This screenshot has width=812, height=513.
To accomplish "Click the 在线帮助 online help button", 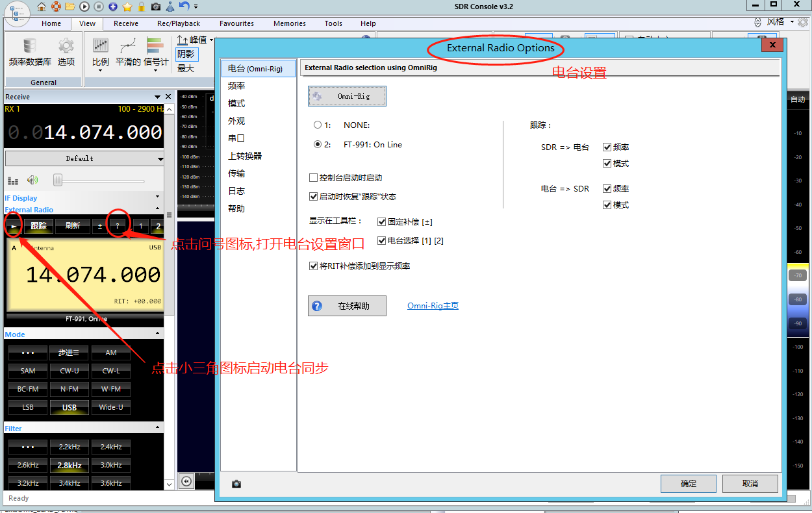I will [x=347, y=306].
